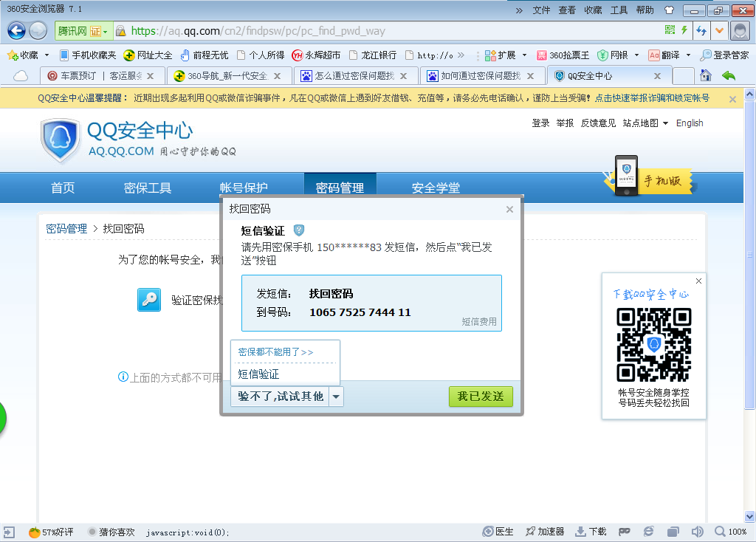The image size is (756, 542).
Task: Click the help shield icon beside 短信验证
Action: (299, 230)
